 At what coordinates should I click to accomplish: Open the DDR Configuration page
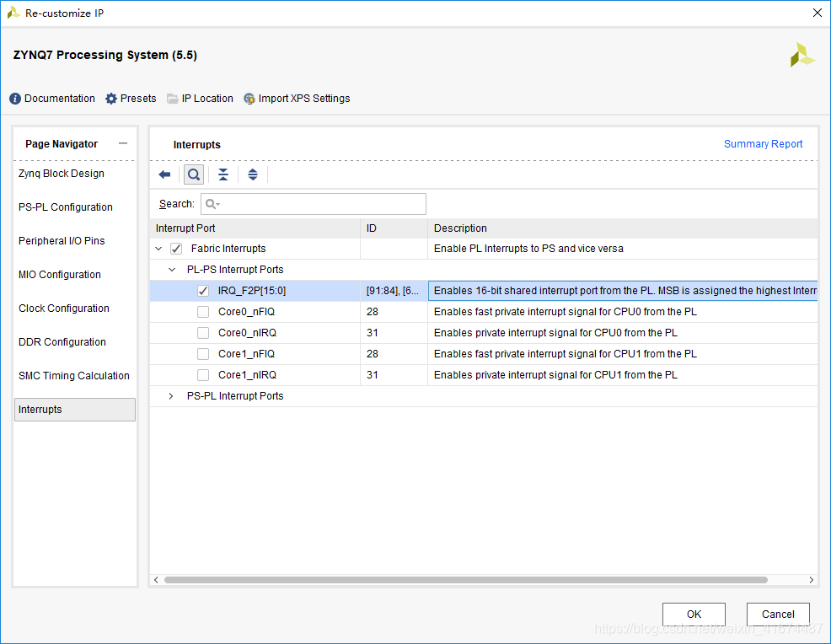coord(62,342)
